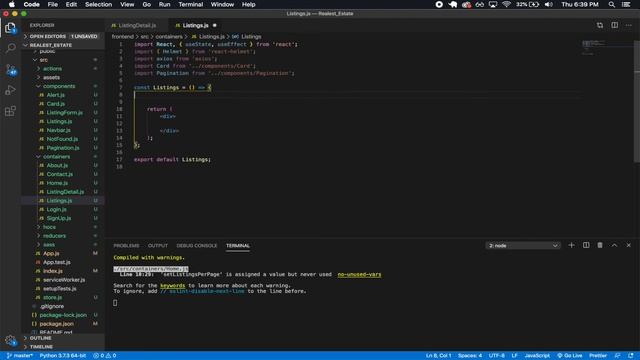Create a new terminal with plus icon
The image size is (640, 360).
(571, 245)
